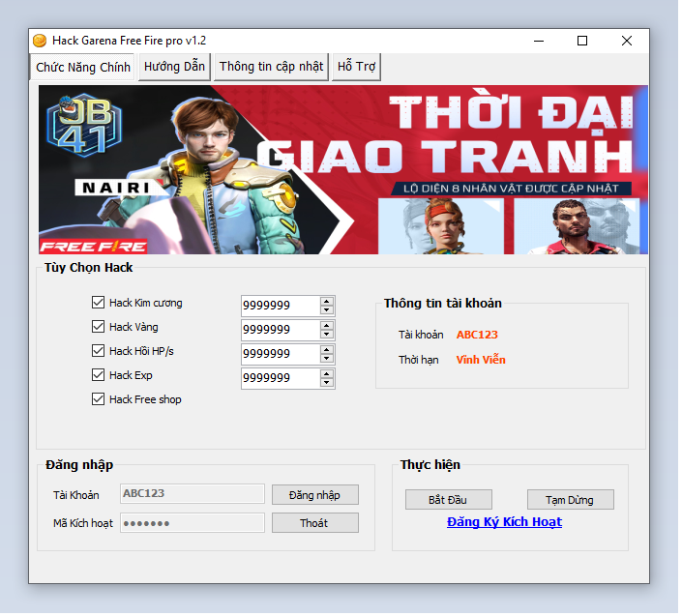Click the up arrow of the Kim cương spinner
This screenshot has height=616, width=682.
click(x=327, y=301)
